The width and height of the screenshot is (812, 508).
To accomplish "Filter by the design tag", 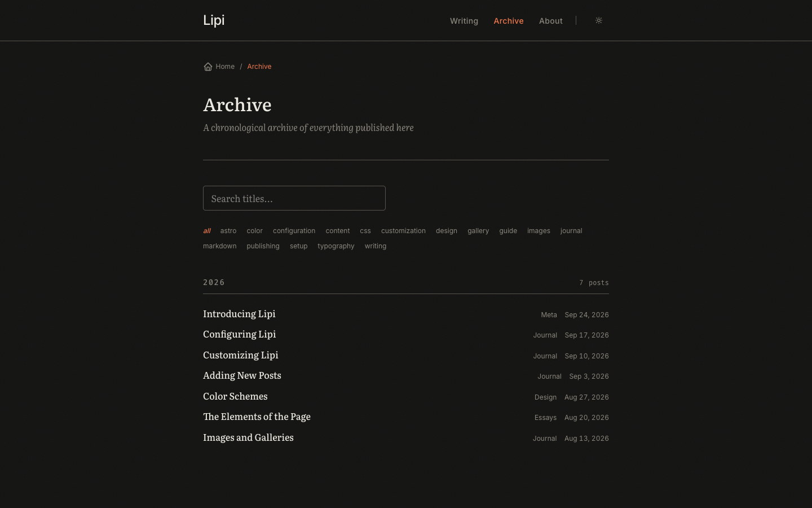I will tap(447, 231).
